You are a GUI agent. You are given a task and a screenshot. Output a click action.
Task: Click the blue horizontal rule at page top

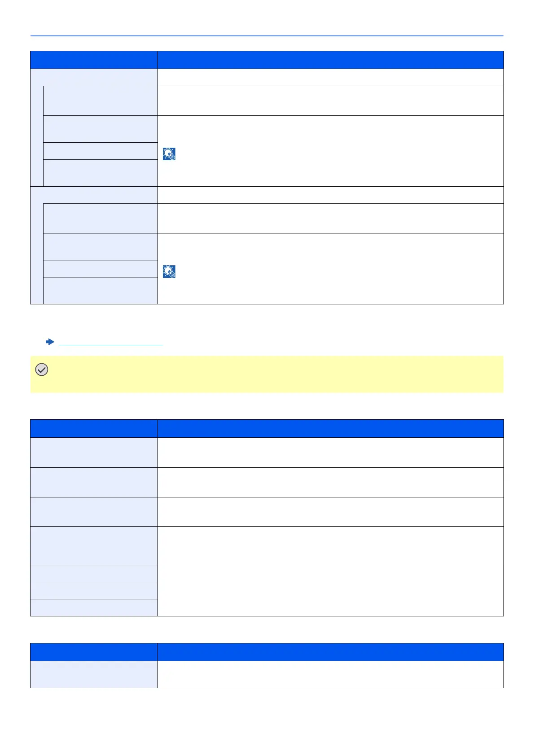[x=267, y=35]
